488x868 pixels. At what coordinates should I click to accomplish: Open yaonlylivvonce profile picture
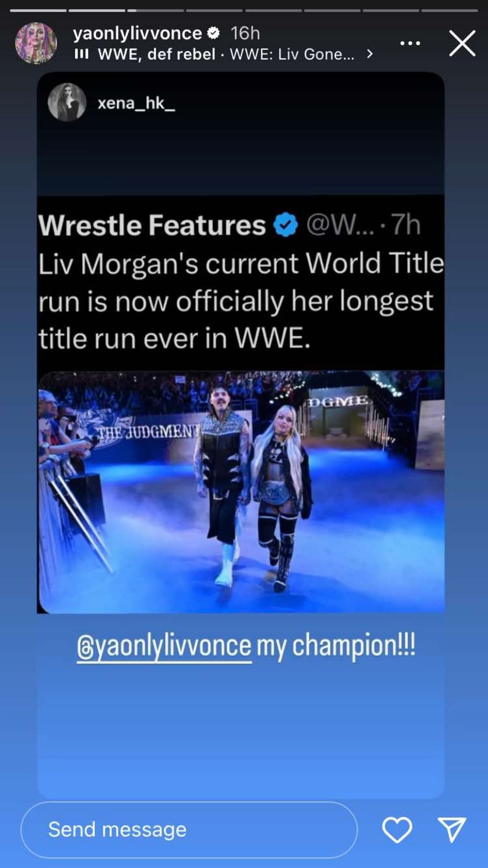click(x=36, y=44)
